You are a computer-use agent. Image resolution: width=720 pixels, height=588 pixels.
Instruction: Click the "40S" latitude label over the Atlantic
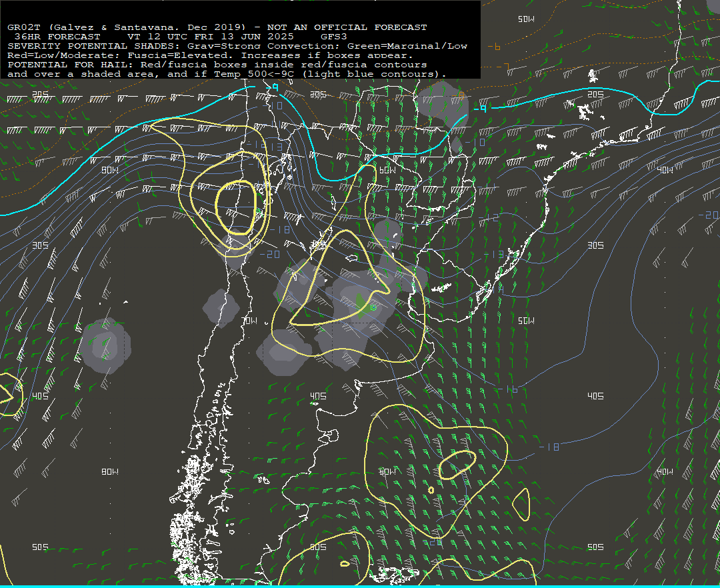(595, 396)
